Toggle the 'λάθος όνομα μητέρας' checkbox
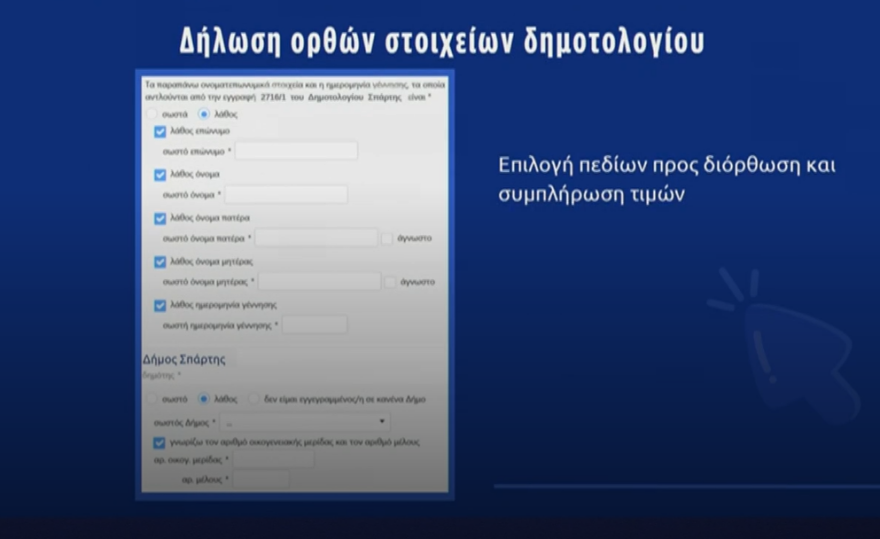The image size is (880, 539). click(160, 262)
